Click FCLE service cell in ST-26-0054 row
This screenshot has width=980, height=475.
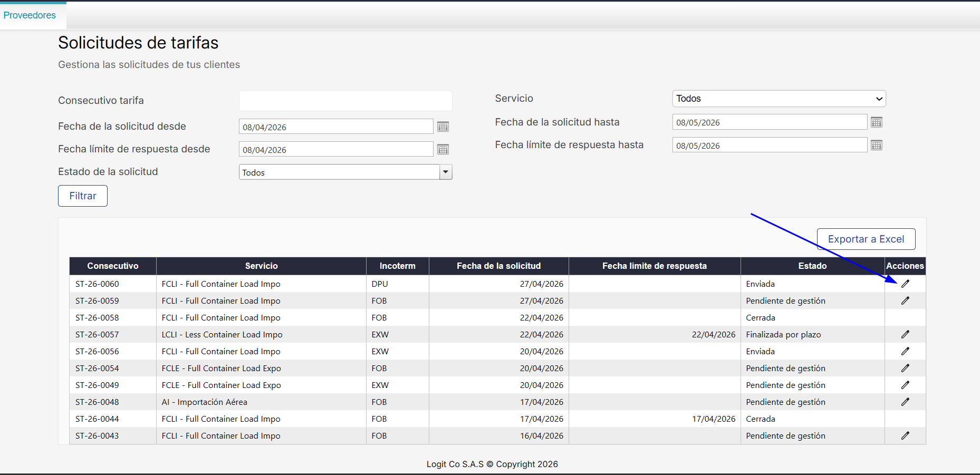pos(261,368)
